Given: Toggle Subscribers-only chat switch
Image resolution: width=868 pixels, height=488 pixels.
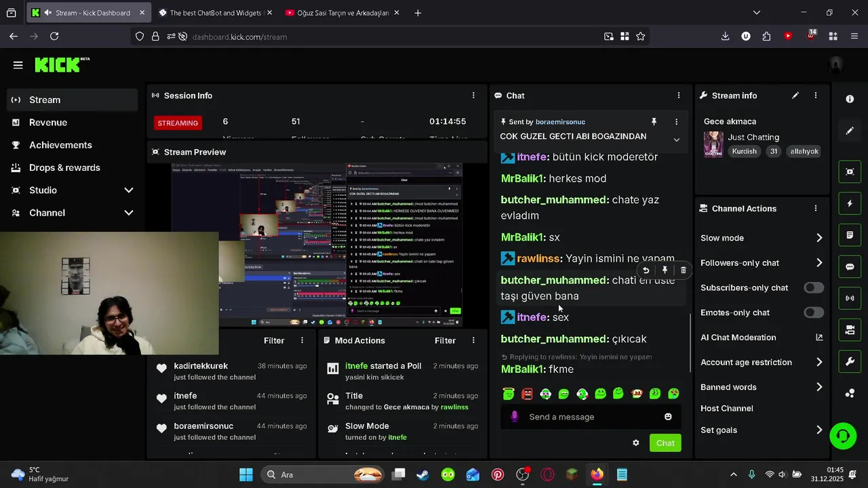Looking at the screenshot, I should (814, 287).
